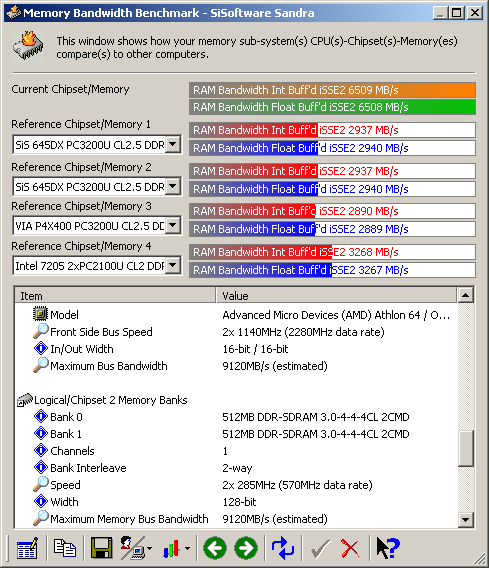Click the info icon beside Bank 0
This screenshot has height=568, width=489.
click(41, 416)
